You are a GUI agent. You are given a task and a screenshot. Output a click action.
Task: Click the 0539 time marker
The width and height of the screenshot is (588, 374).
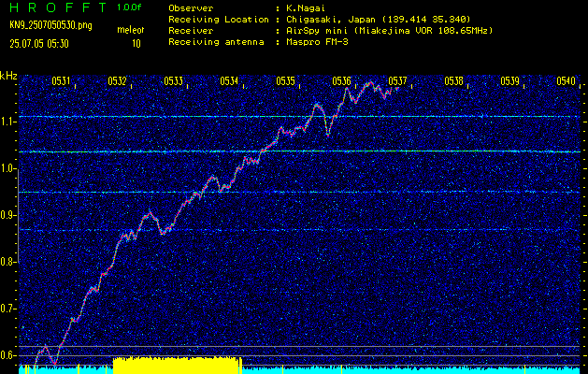coord(510,81)
